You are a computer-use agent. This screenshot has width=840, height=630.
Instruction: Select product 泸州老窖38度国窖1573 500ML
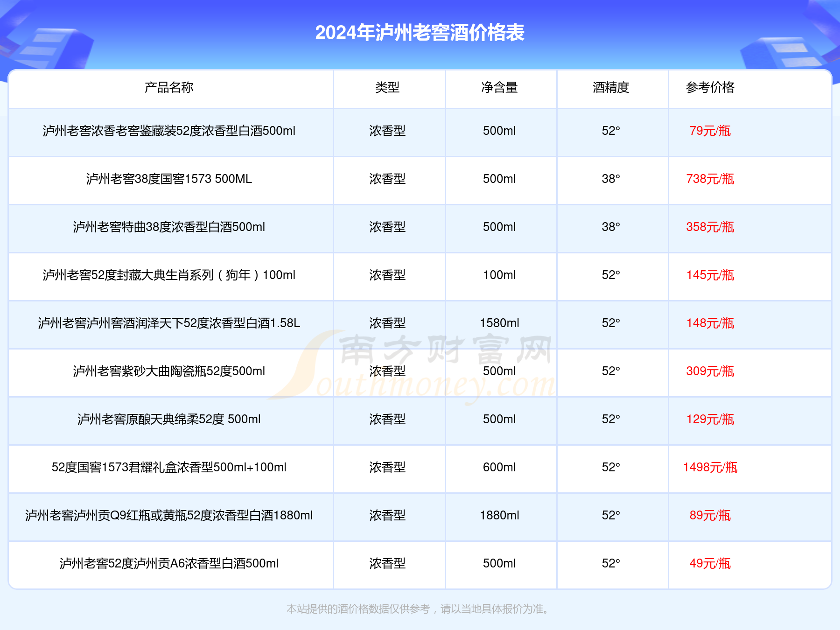(x=169, y=179)
